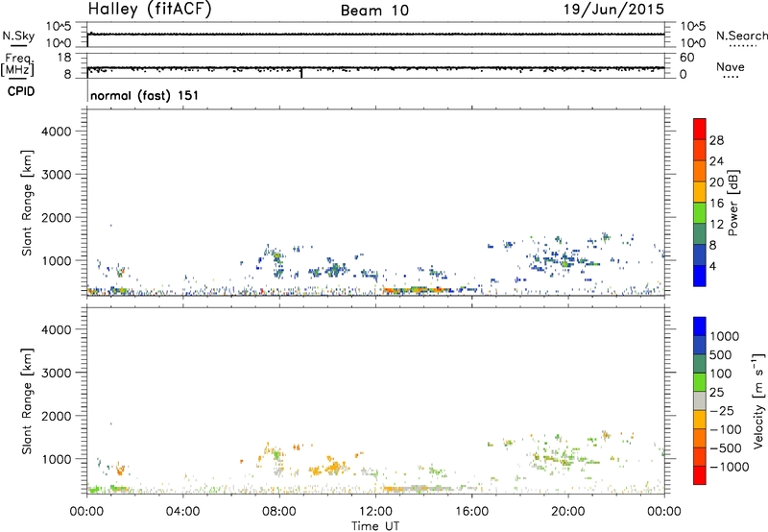Screen dimensions: 768x532
Task: Select 'normal (fast) 151' mode text
Action: (145, 95)
